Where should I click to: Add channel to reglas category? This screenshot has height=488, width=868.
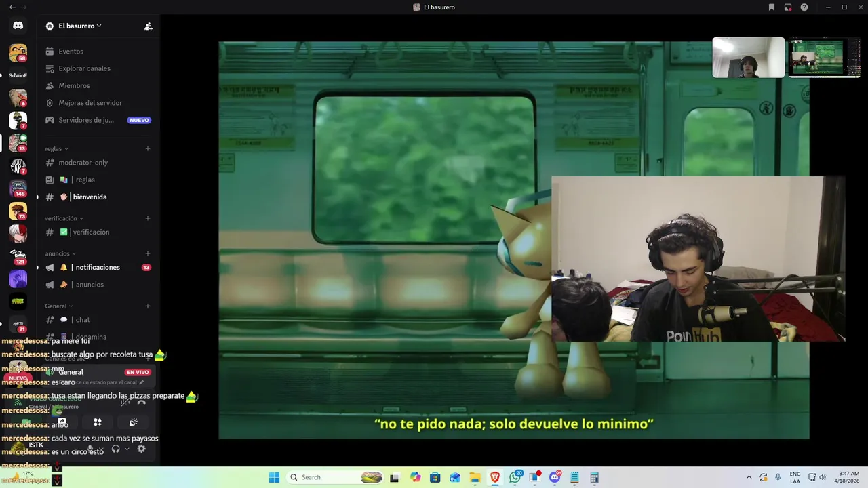(x=148, y=148)
